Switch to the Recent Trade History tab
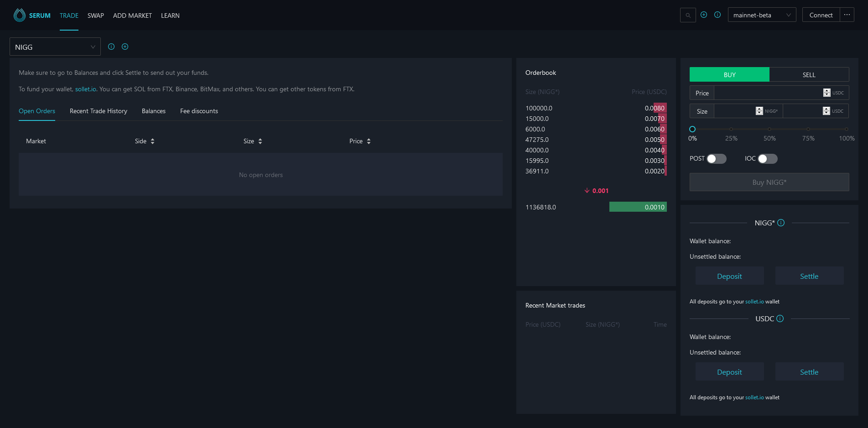 pyautogui.click(x=99, y=111)
